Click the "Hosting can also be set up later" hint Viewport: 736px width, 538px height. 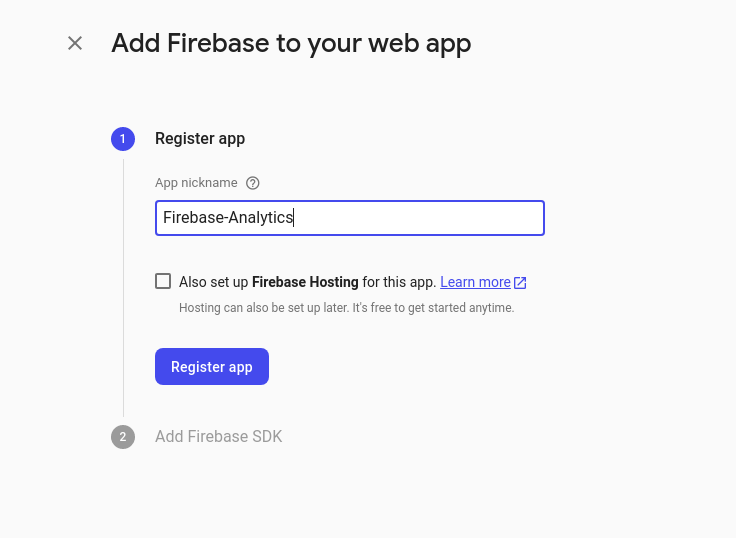[264, 308]
